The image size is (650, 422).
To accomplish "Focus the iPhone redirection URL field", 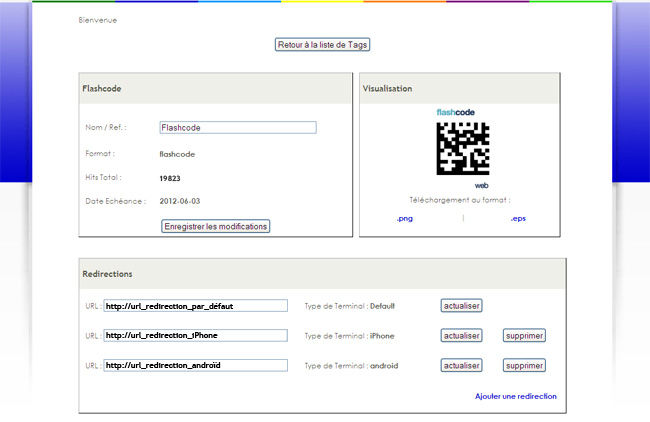I will (195, 335).
